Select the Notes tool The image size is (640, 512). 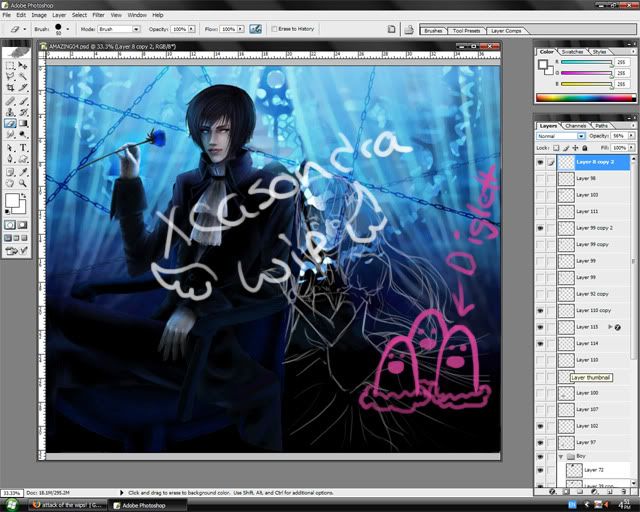10,172
